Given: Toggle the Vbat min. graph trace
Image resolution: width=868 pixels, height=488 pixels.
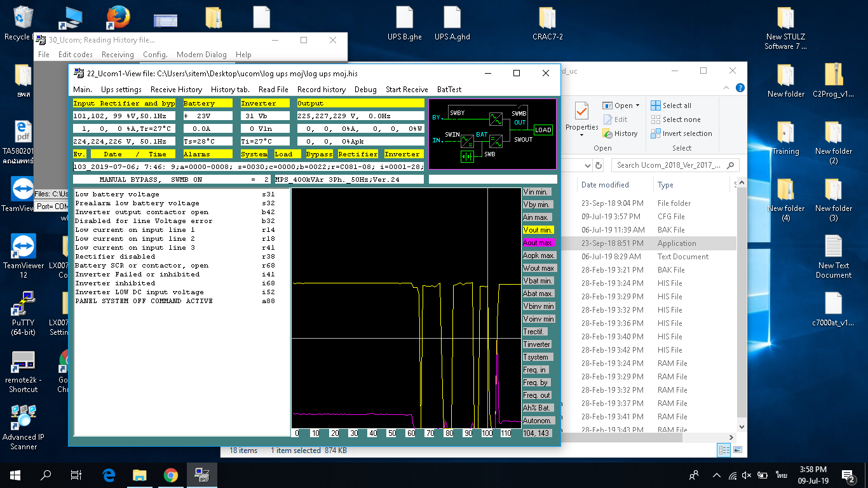Looking at the screenshot, I should click(538, 281).
